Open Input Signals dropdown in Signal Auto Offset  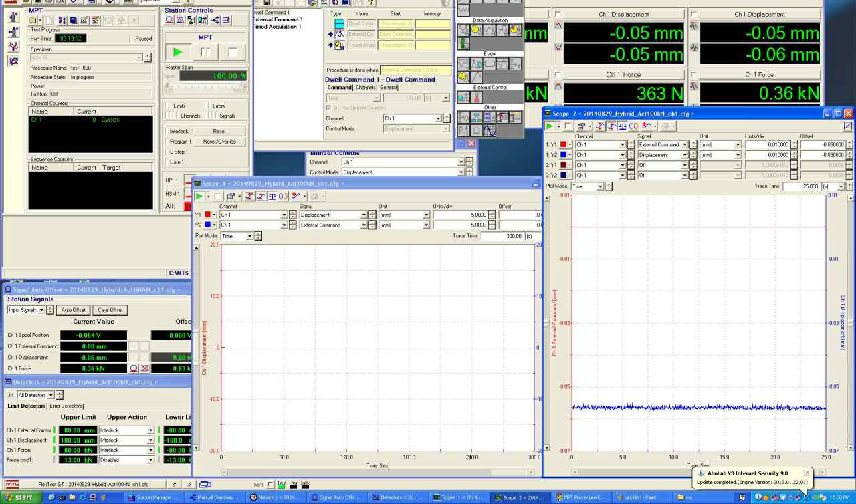[41, 310]
